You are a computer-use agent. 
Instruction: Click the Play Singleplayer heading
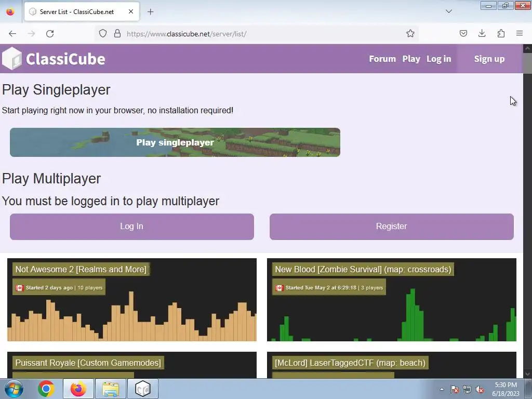(56, 90)
